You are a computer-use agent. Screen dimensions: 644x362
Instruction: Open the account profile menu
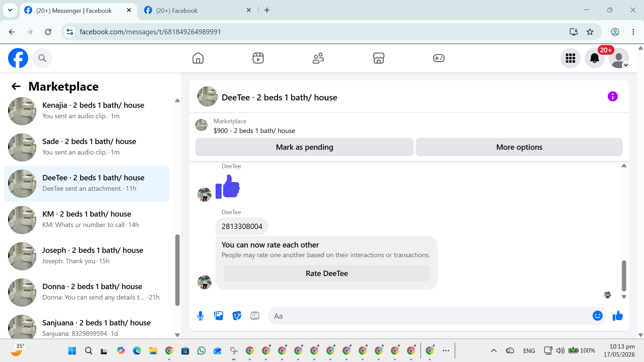pyautogui.click(x=619, y=58)
